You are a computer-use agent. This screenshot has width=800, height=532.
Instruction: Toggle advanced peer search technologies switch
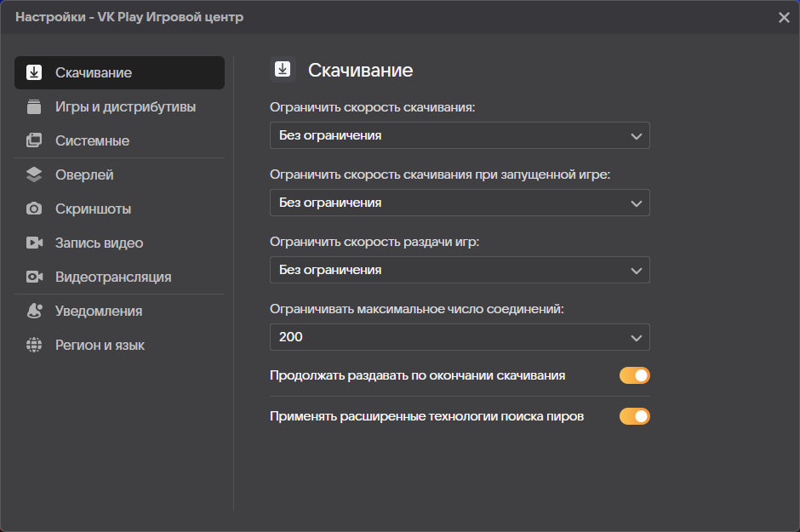point(634,416)
